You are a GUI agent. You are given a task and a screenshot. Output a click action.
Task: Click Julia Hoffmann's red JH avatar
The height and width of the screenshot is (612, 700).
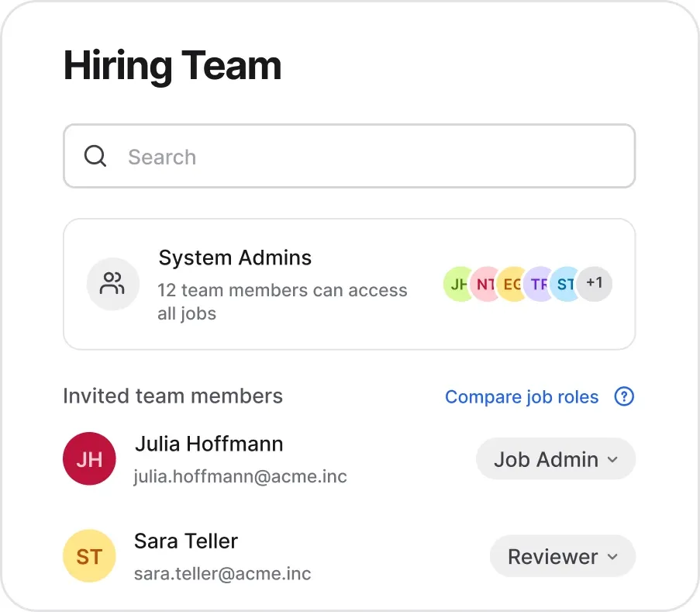[x=89, y=458]
